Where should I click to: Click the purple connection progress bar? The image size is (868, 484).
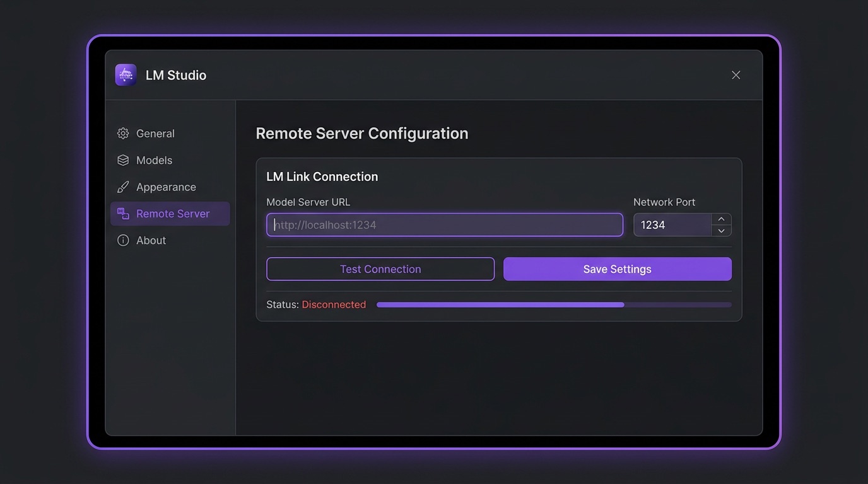click(x=554, y=304)
